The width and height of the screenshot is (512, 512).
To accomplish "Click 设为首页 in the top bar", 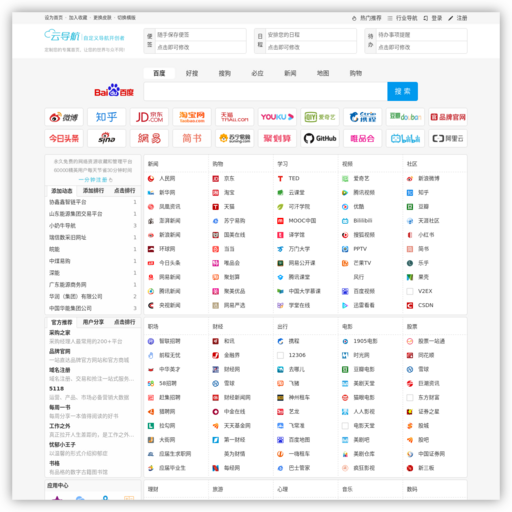I will coord(54,18).
